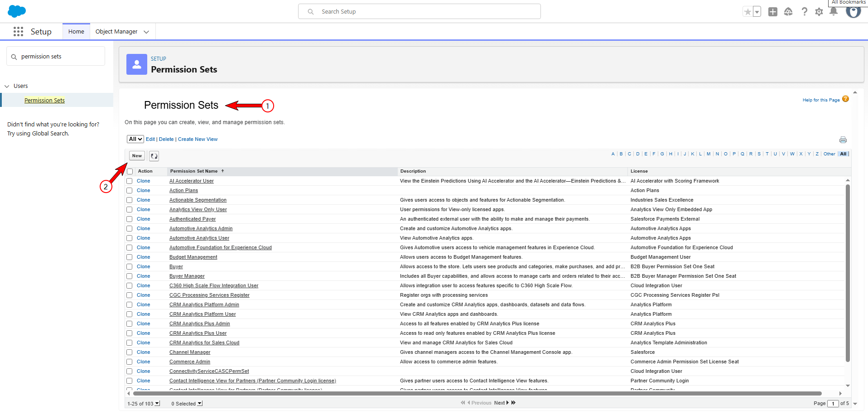The height and width of the screenshot is (415, 868).
Task: Open the favorites star icon
Action: click(747, 12)
